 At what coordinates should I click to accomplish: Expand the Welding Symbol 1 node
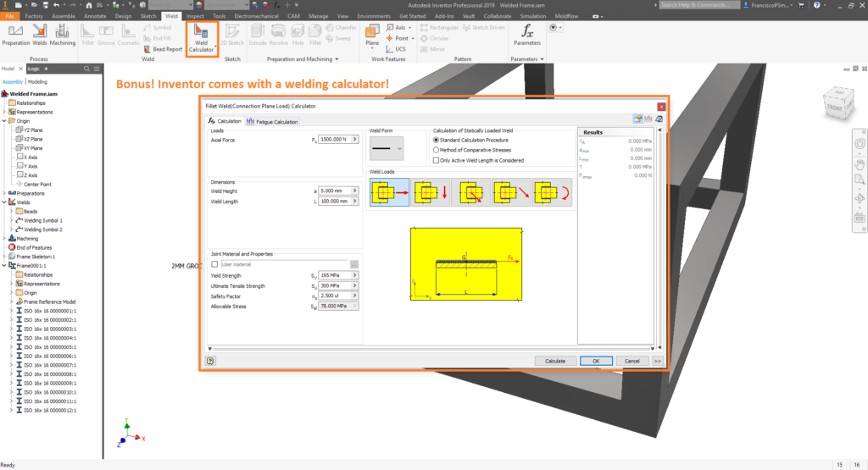(x=12, y=221)
